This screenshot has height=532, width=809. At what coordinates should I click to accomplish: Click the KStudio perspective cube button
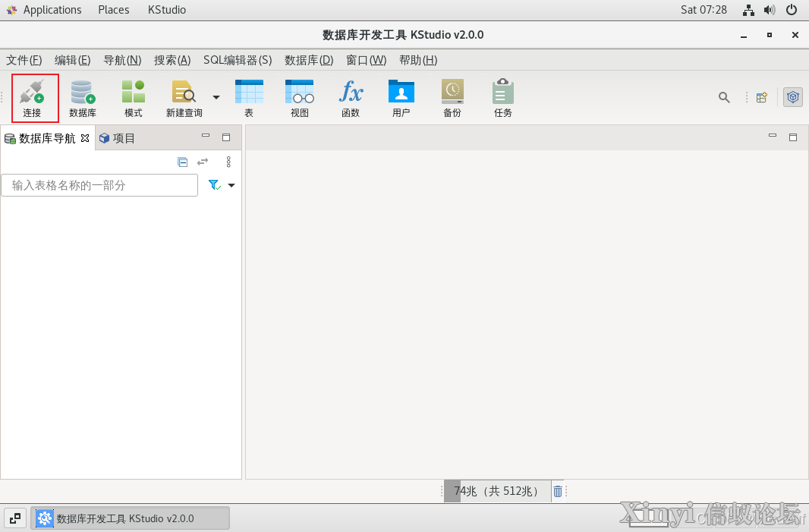coord(793,97)
